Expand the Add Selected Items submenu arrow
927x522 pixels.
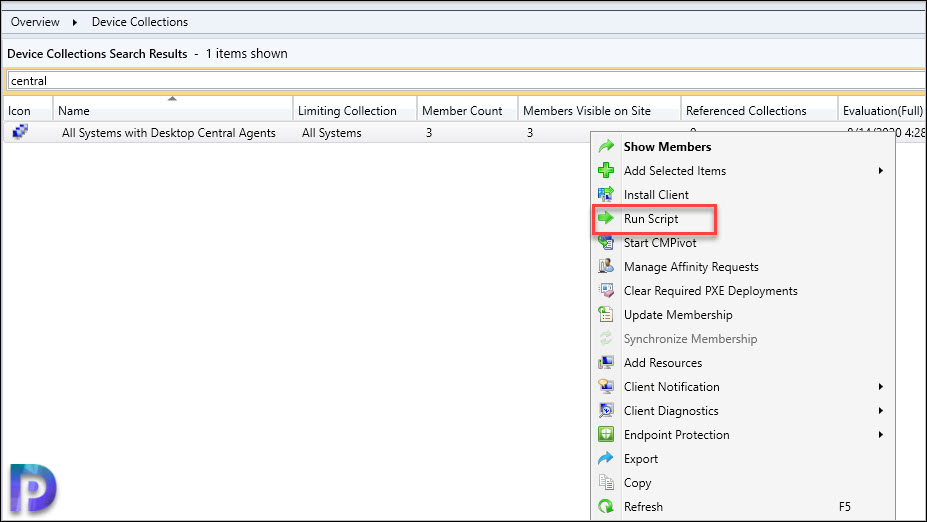point(881,171)
